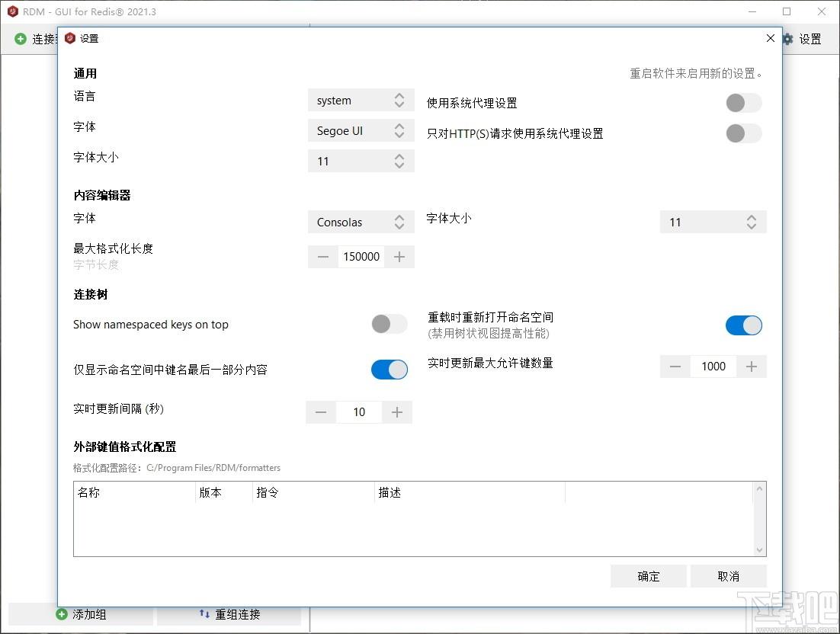Click the 确定 button

[x=648, y=576]
